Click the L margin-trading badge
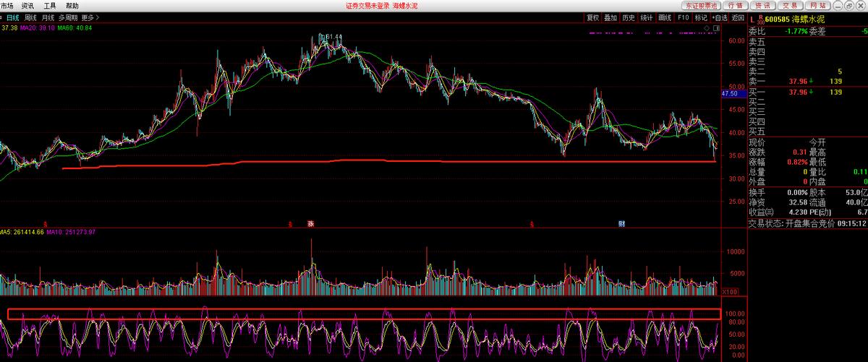The image size is (868, 362). point(752,20)
